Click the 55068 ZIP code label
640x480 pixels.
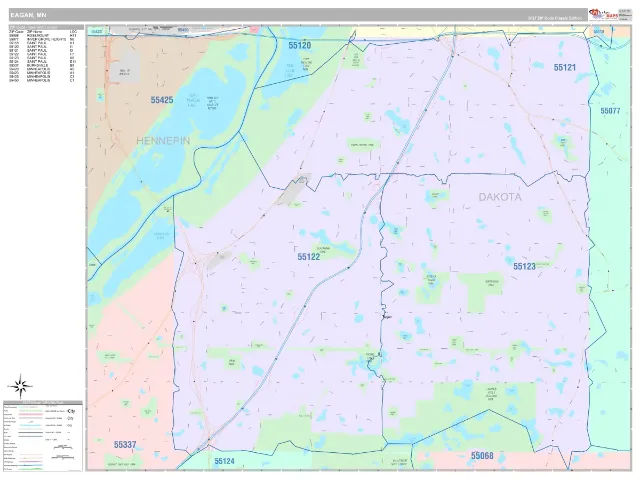[482, 456]
